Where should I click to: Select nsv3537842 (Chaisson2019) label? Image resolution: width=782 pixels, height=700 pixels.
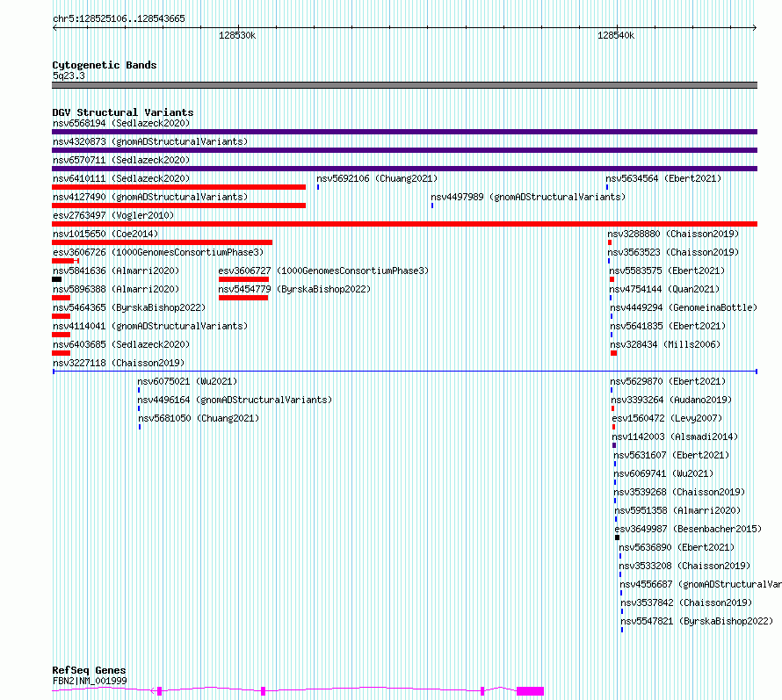pos(687,603)
